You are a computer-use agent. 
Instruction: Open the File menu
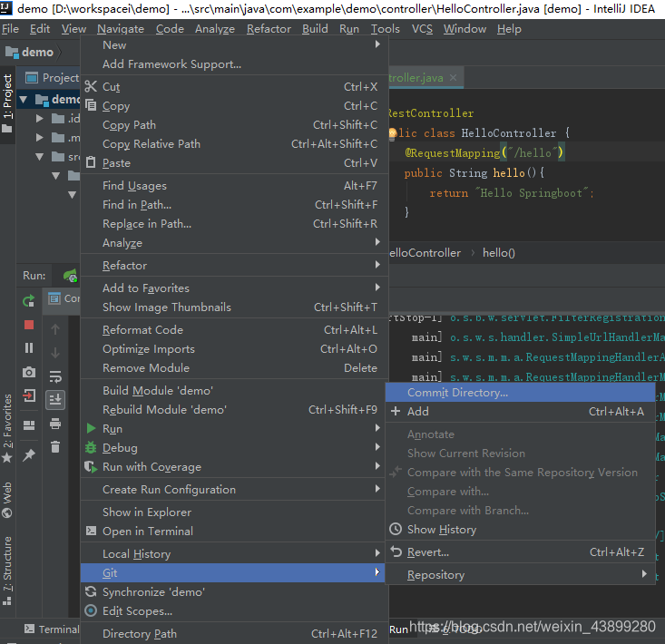point(10,29)
